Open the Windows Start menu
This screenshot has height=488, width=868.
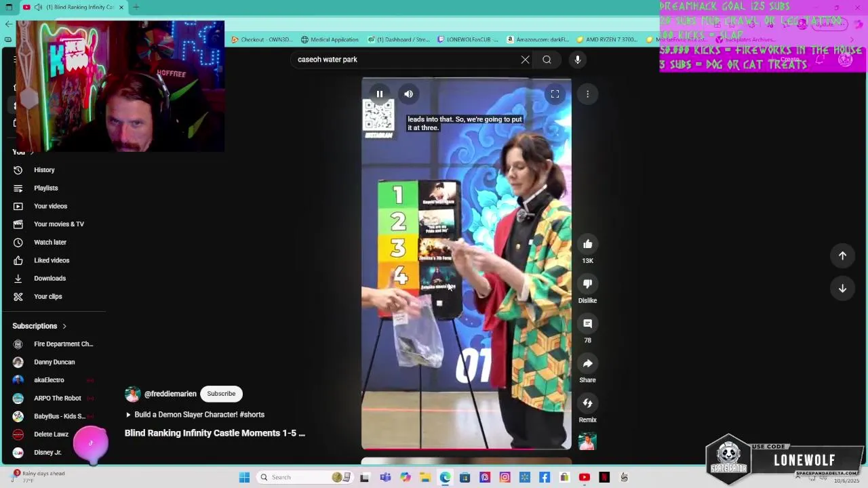(244, 477)
